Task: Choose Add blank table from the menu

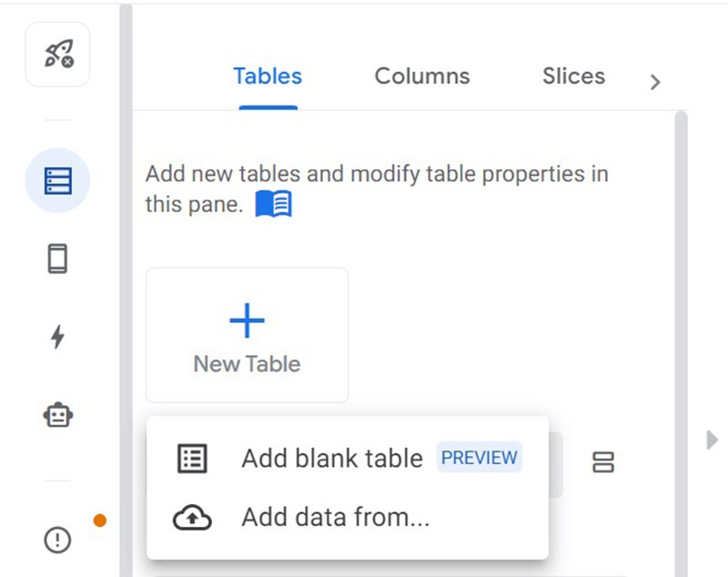Action: 331,459
